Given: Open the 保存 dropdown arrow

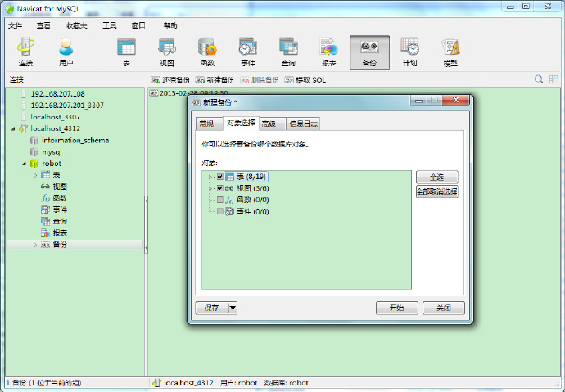Looking at the screenshot, I should [233, 308].
